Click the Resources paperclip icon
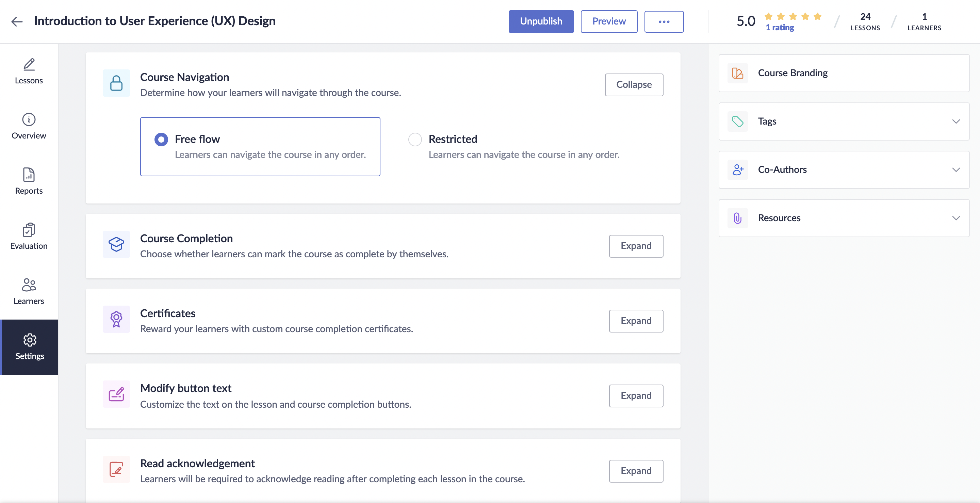The image size is (980, 503). (x=737, y=218)
